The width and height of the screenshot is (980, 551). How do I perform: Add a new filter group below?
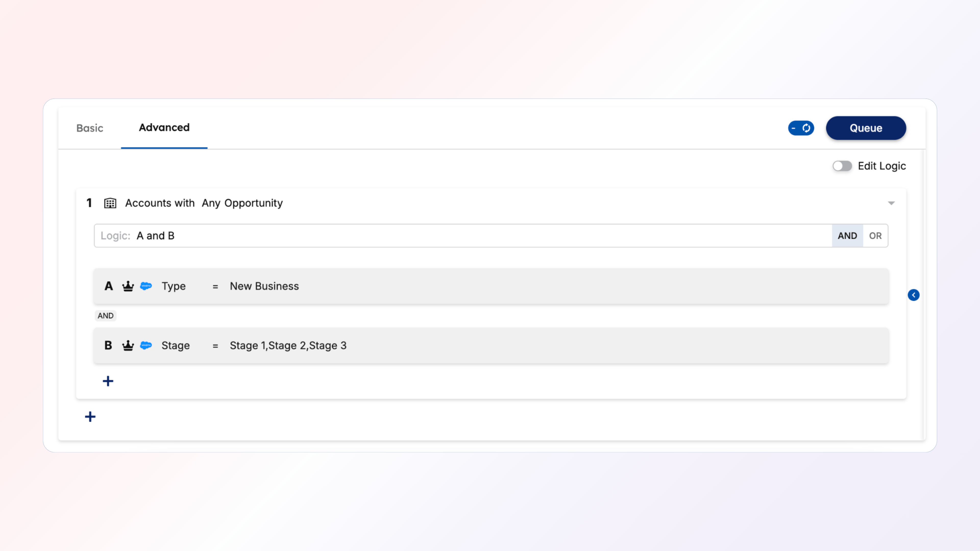[90, 417]
